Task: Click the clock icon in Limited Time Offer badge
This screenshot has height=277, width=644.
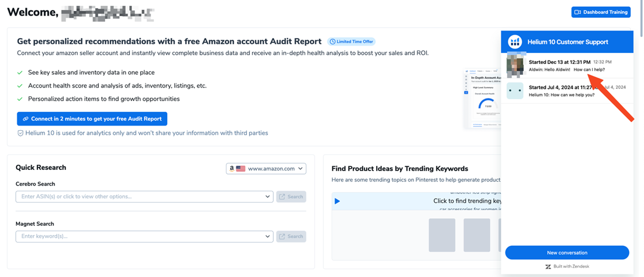Action: [x=332, y=41]
